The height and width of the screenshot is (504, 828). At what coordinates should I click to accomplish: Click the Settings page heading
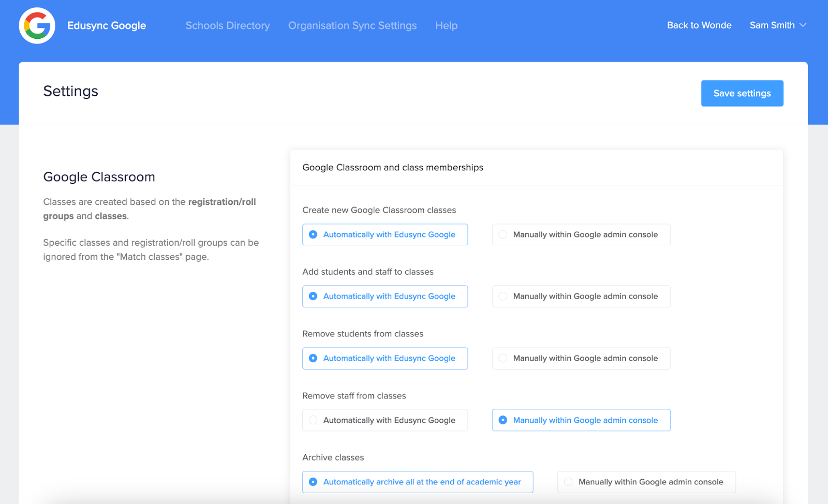[x=71, y=91]
